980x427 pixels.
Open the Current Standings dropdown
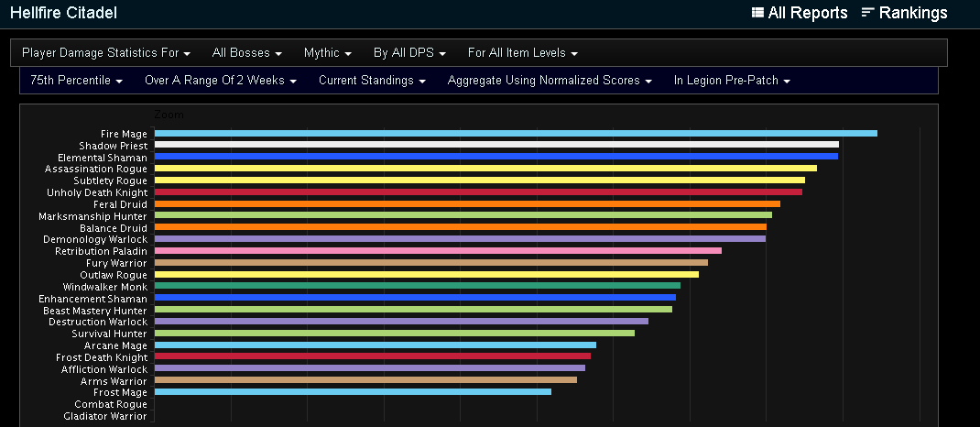pos(372,81)
